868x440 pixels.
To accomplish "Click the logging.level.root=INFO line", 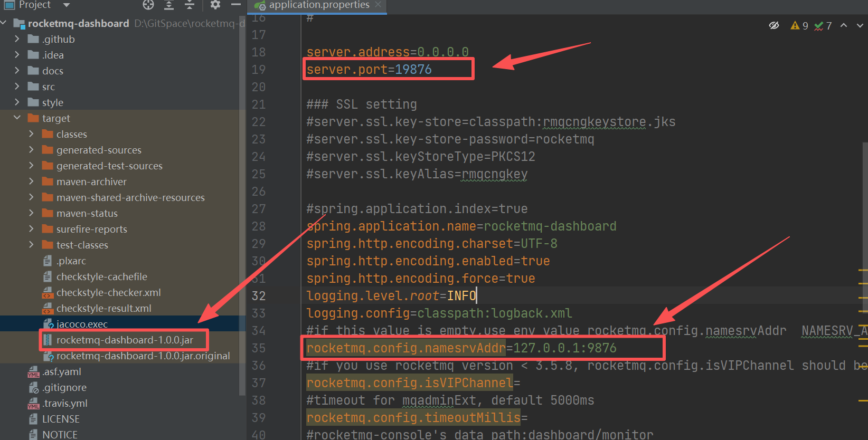I will (x=391, y=295).
